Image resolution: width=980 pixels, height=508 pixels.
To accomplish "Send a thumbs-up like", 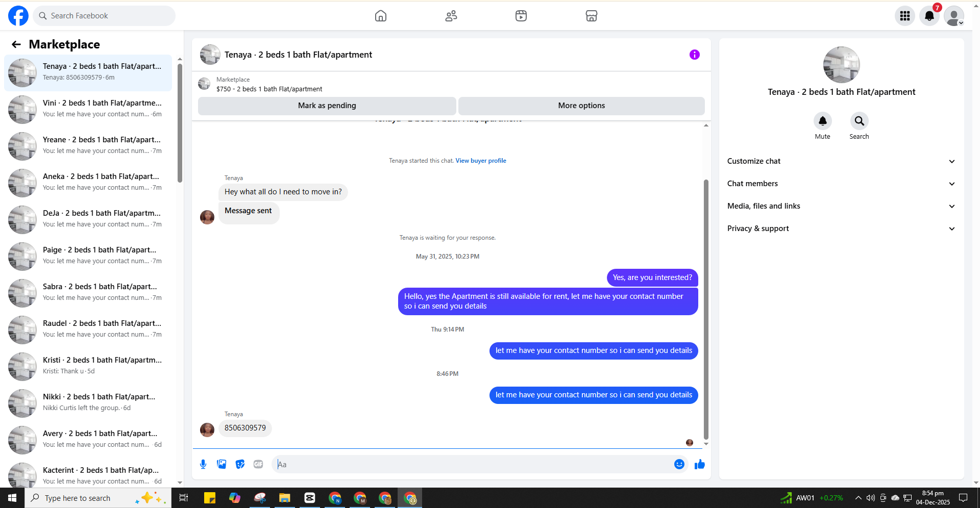I will [700, 464].
